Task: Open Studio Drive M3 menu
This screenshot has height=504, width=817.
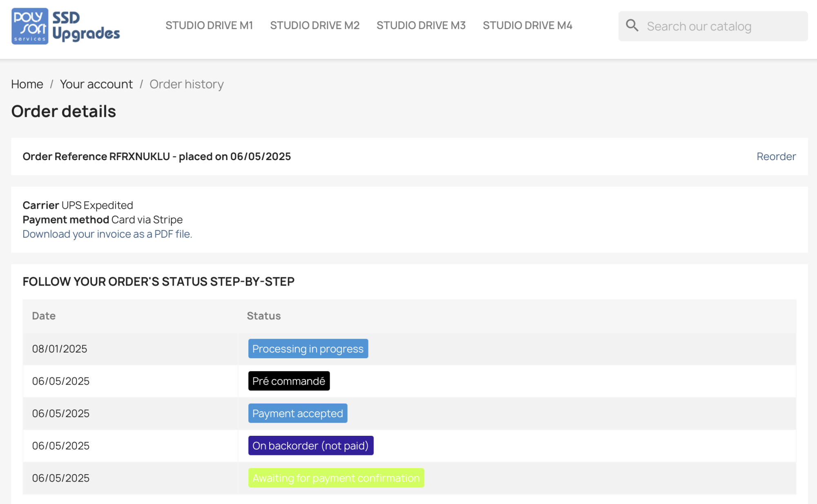Action: 421,25
